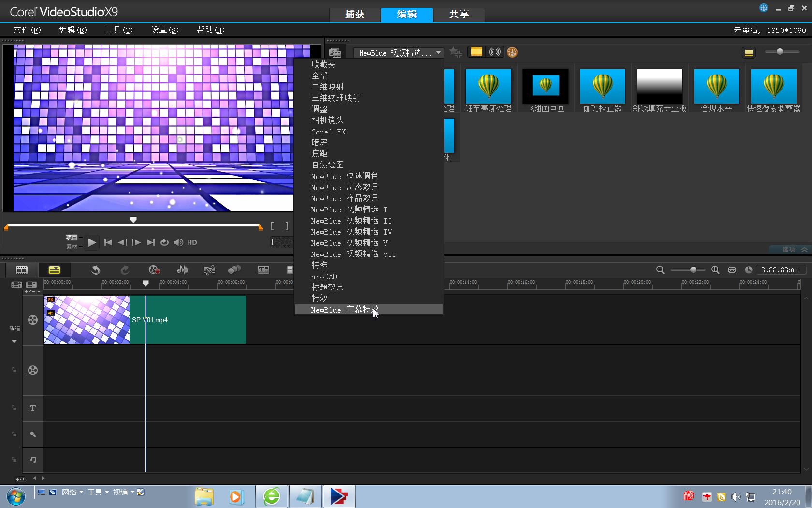
Task: Zoom out the timeline
Action: point(660,270)
